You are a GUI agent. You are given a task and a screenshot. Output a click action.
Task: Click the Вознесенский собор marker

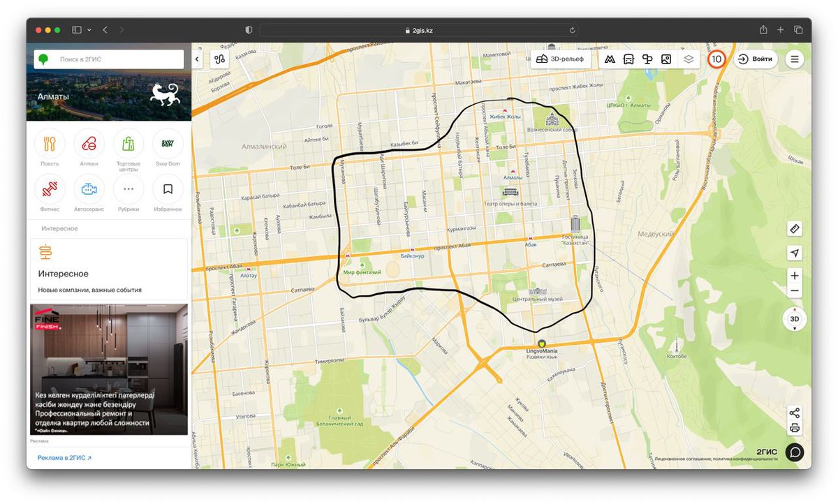tap(552, 119)
